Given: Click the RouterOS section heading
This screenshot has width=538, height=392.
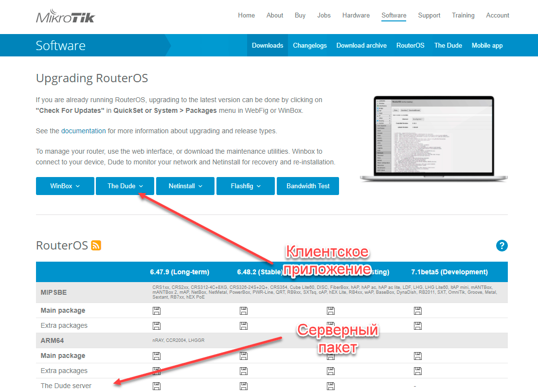Looking at the screenshot, I should pos(62,246).
